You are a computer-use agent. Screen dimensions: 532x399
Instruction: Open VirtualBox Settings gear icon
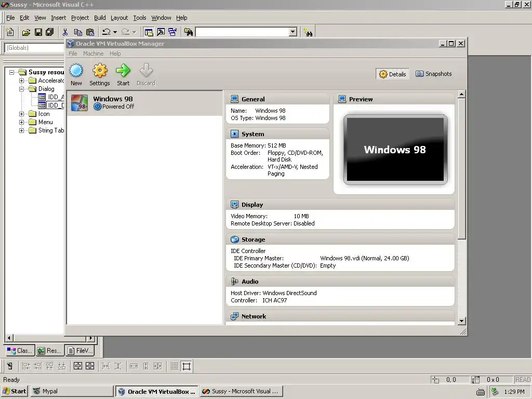pos(100,71)
